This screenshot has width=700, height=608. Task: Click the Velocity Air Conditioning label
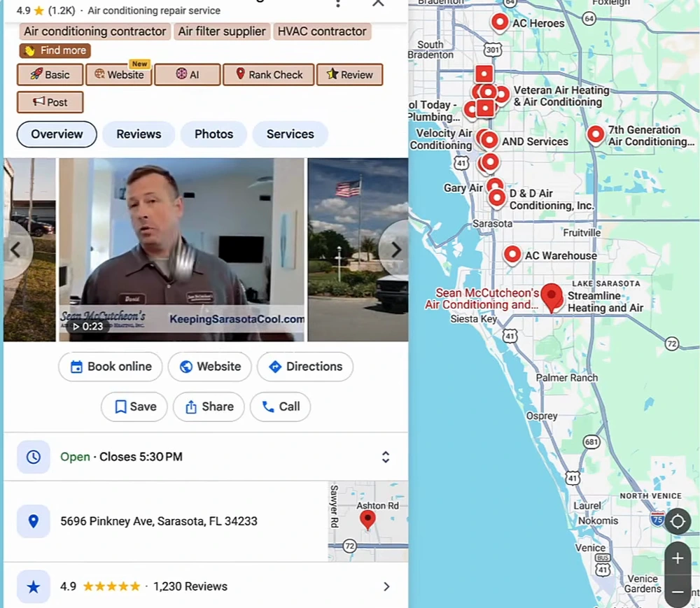tap(441, 139)
